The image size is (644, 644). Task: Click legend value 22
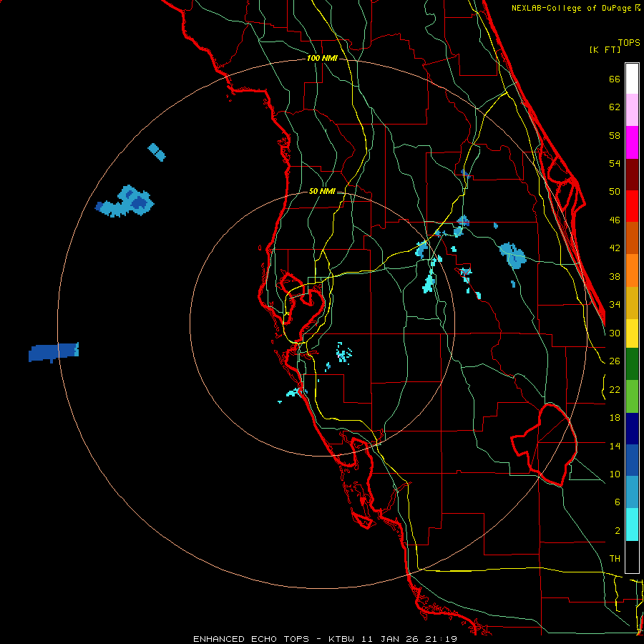pos(615,389)
